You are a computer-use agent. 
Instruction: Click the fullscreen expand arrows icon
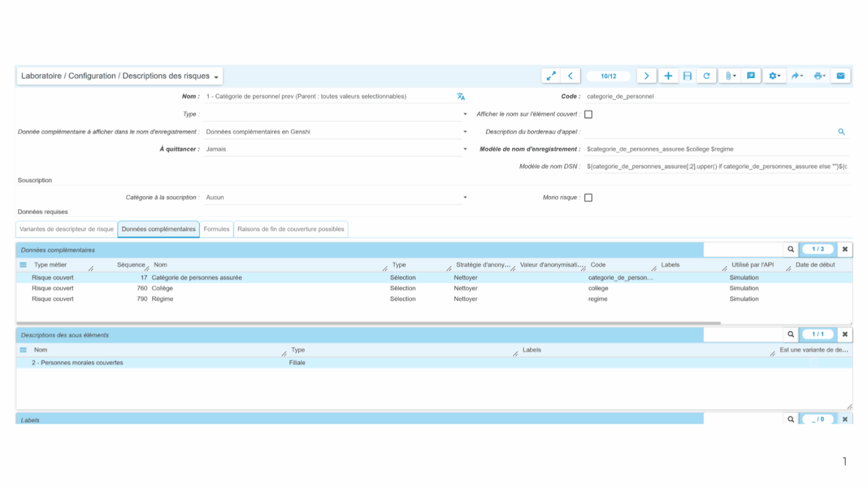click(551, 76)
